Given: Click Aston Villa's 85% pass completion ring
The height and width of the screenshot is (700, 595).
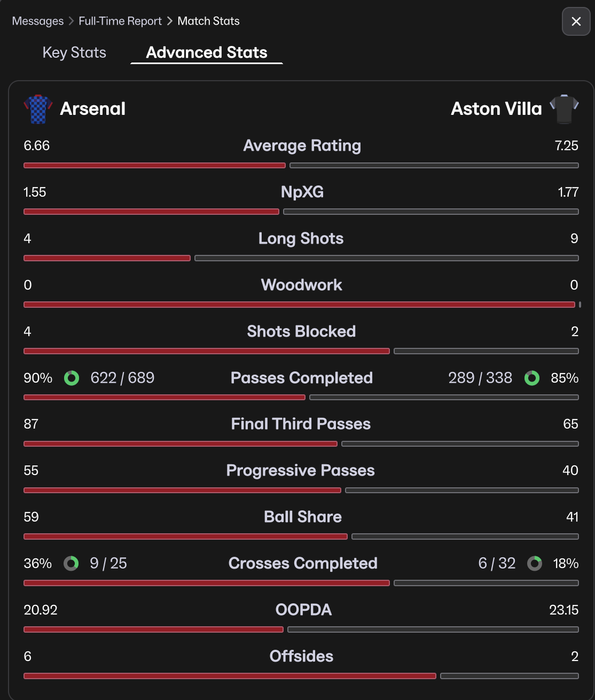Looking at the screenshot, I should coord(532,378).
